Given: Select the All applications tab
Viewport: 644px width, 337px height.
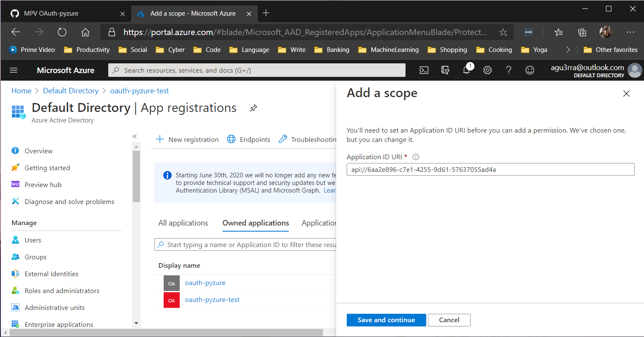Looking at the screenshot, I should click(183, 223).
